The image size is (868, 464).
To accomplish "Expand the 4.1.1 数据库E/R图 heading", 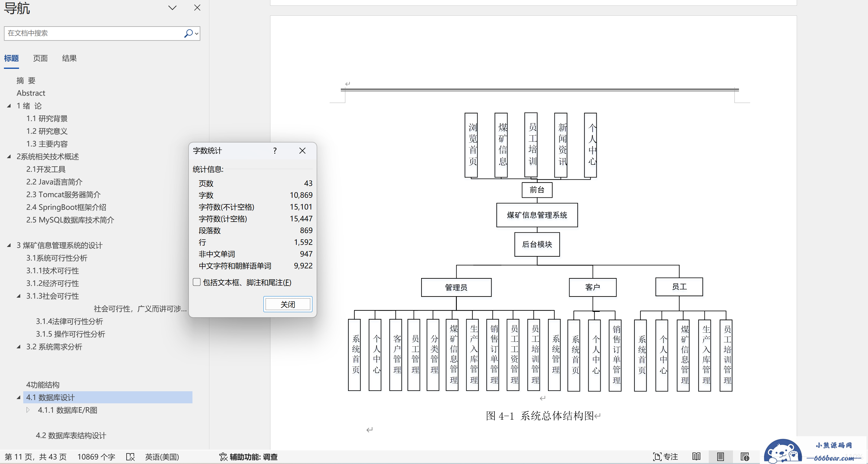I will tap(28, 410).
